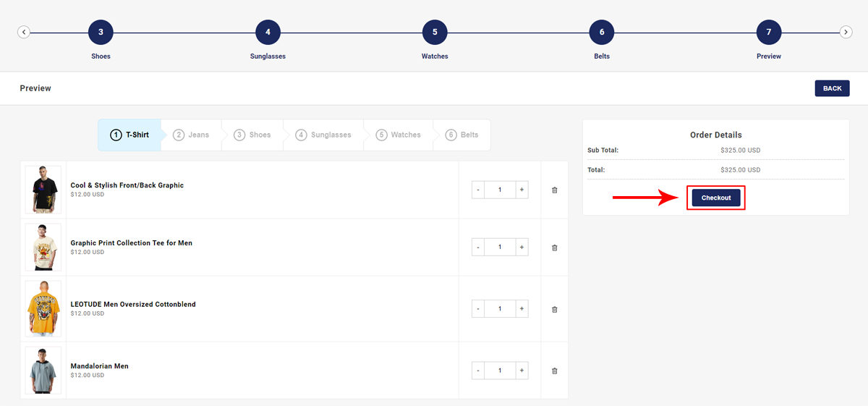
Task: Open the yellow LEOTUDE tiger shirt thumbnail
Action: tap(43, 309)
